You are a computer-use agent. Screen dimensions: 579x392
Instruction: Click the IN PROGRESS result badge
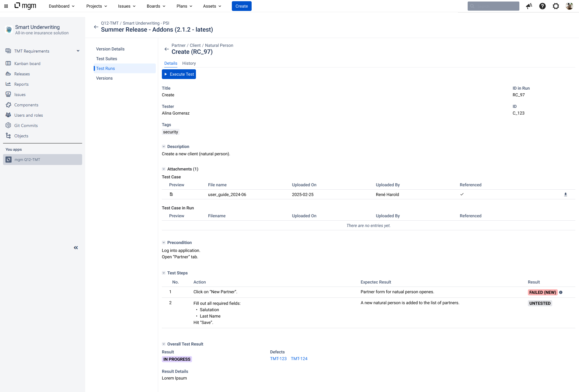point(176,359)
